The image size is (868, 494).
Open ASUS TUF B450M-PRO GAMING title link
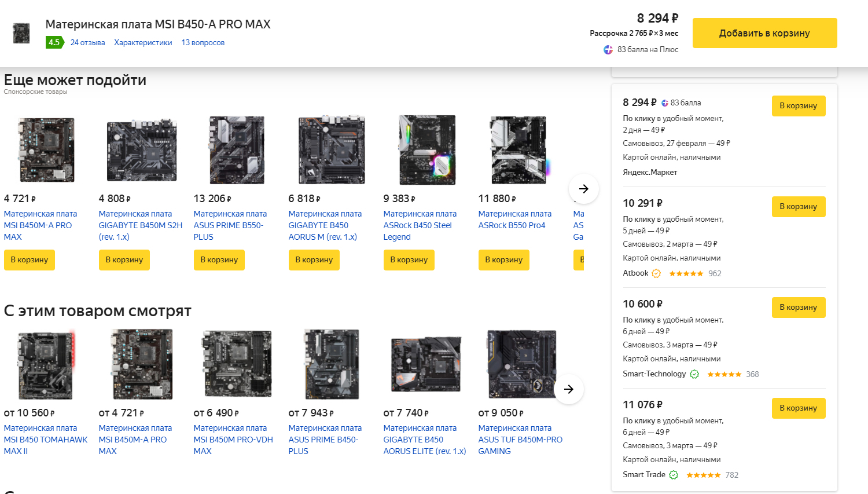[x=521, y=440]
